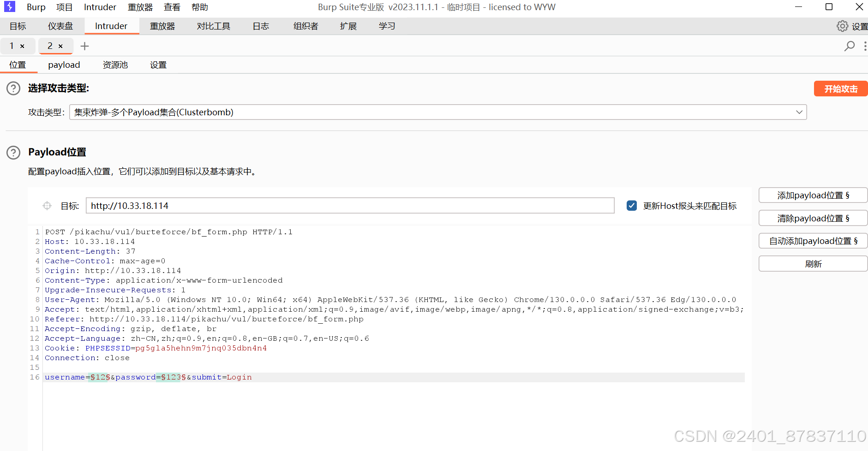Open the 位置 sub-tab
This screenshot has height=451, width=868.
click(x=18, y=65)
